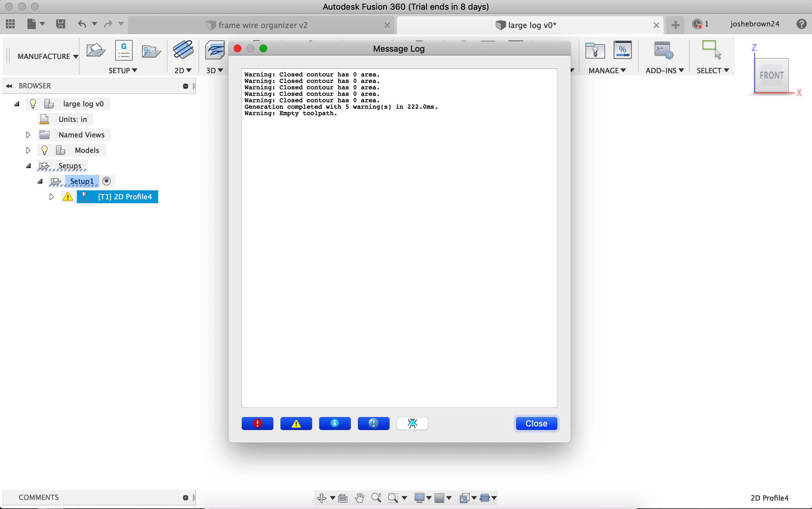The width and height of the screenshot is (812, 509).
Task: Click the debug bug filter in Message Log
Action: point(412,423)
